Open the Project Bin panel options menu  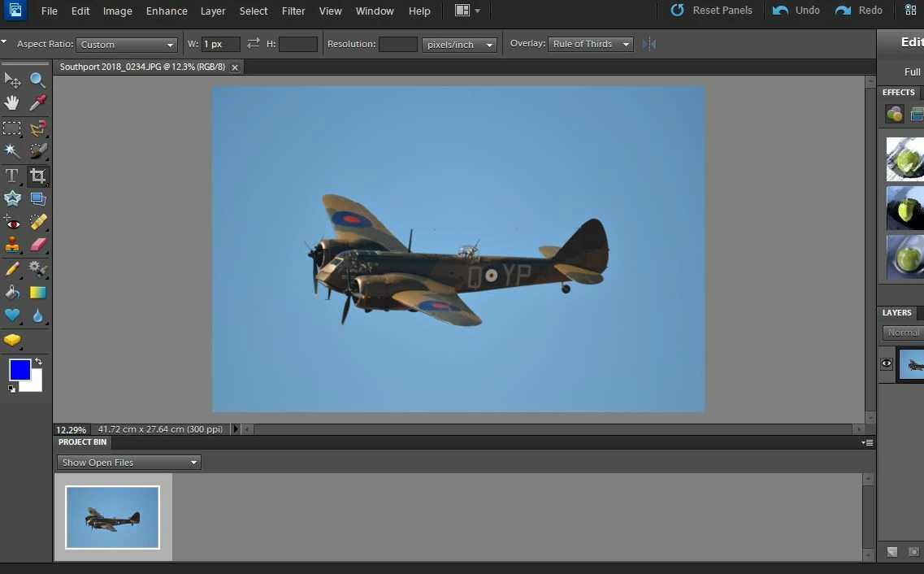[867, 442]
